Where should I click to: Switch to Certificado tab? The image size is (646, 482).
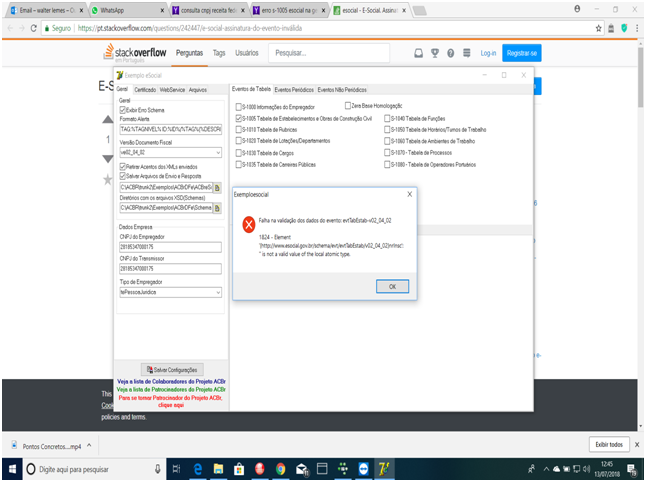[145, 89]
